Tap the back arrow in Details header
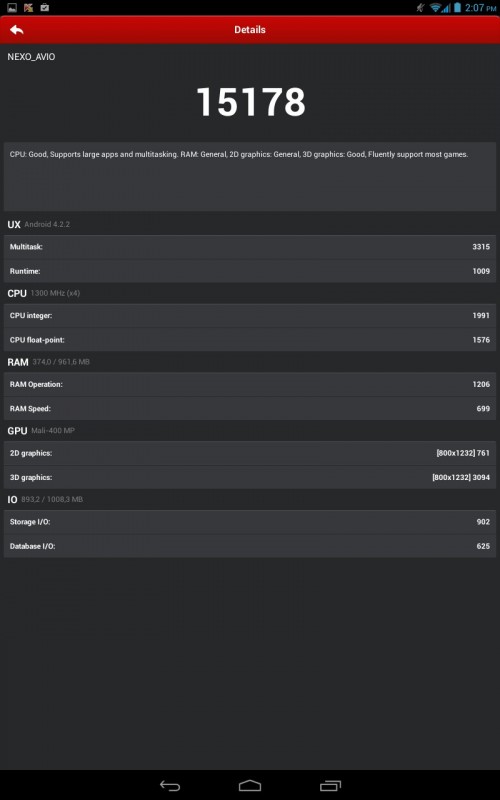 16,30
